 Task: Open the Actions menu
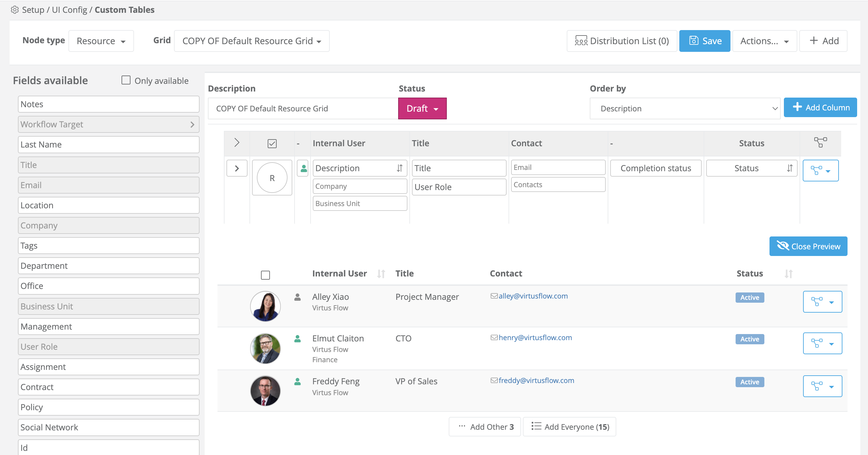[764, 41]
